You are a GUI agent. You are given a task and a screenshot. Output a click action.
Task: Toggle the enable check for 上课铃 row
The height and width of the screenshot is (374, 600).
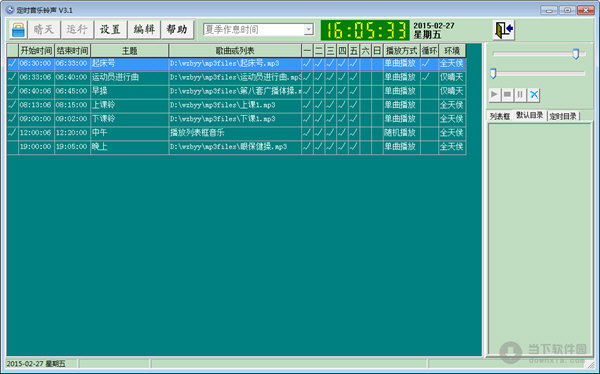coord(12,105)
